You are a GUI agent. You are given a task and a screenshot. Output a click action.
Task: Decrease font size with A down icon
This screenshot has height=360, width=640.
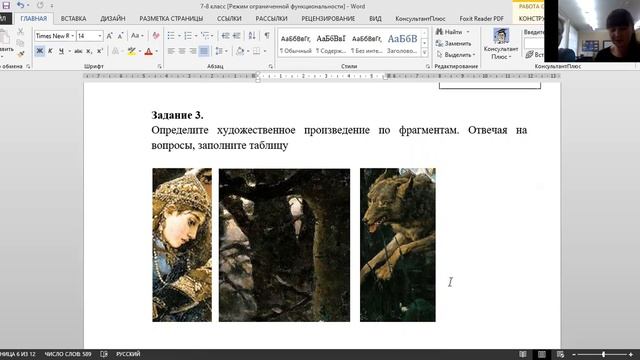pyautogui.click(x=120, y=36)
